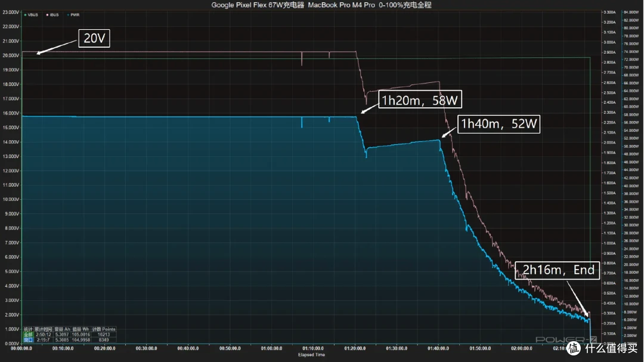Click the 5.3085 capacity Ah value

point(62,340)
